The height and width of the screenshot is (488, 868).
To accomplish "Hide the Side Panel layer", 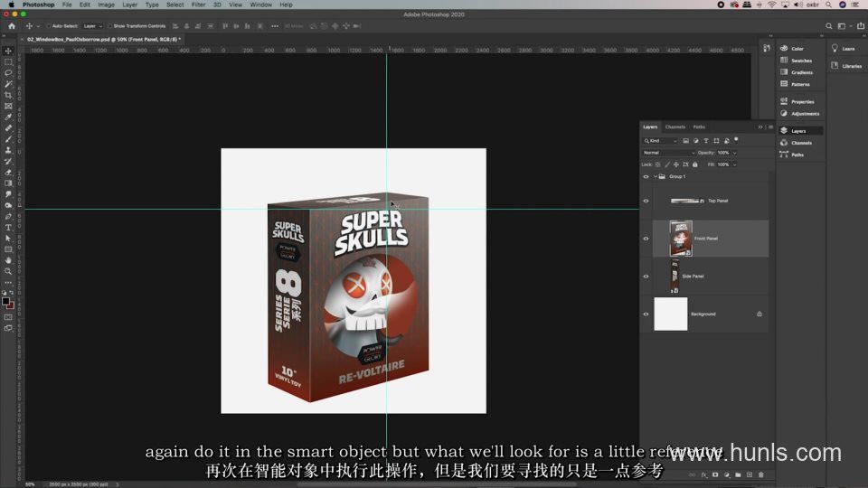I will [646, 277].
